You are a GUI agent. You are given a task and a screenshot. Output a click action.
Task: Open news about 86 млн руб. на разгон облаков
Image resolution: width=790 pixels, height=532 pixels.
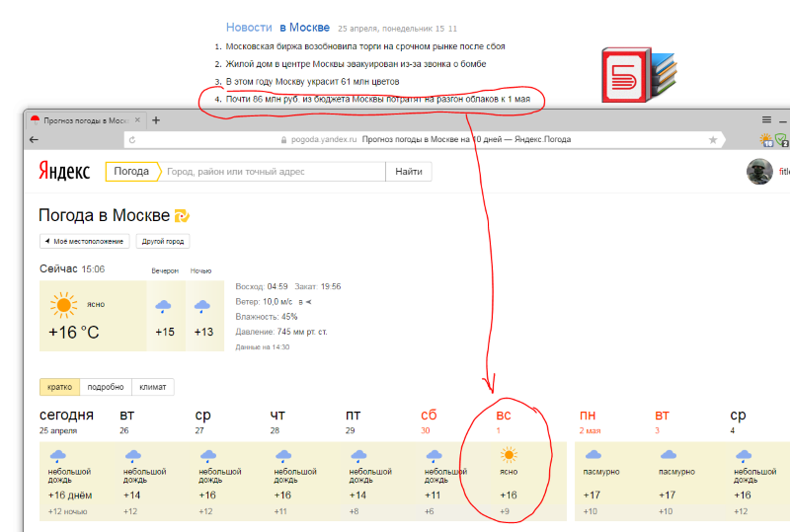coord(378,100)
